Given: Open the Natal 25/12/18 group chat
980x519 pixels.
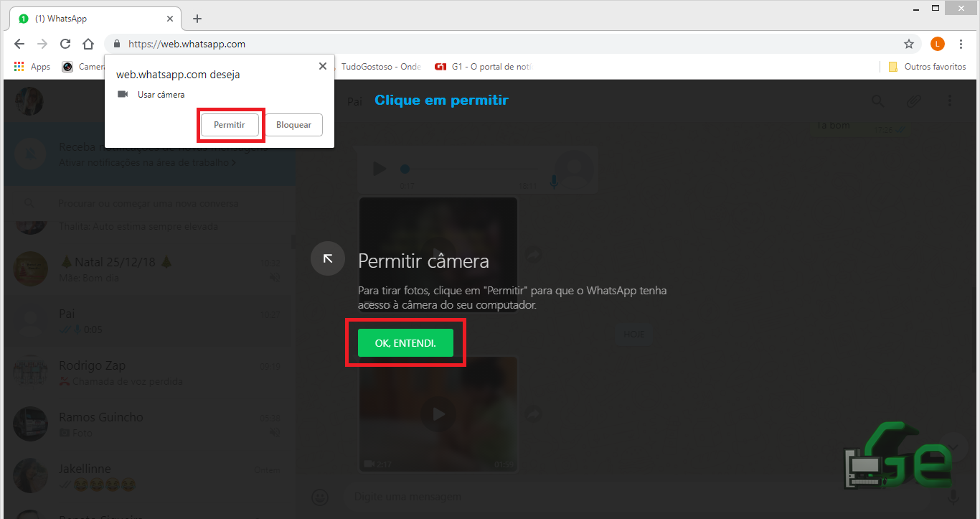Looking at the screenshot, I should click(x=149, y=269).
